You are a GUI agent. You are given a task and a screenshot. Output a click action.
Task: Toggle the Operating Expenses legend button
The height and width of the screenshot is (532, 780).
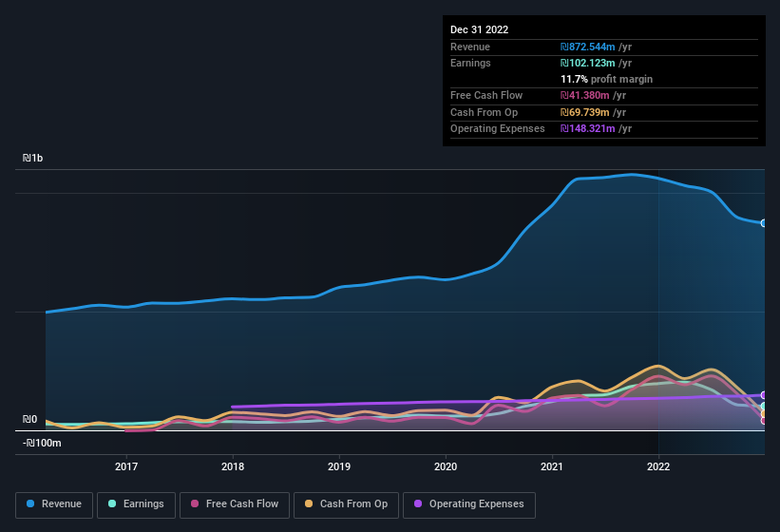click(x=469, y=504)
